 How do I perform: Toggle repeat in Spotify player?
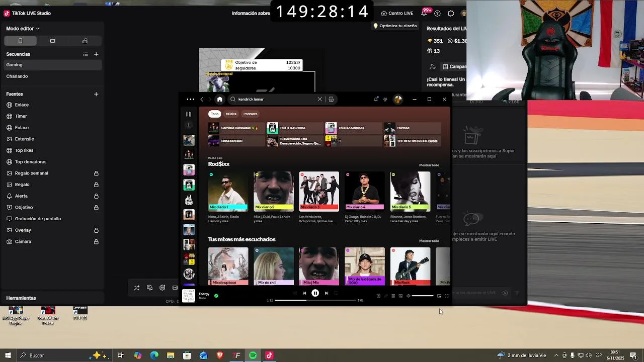click(336, 293)
